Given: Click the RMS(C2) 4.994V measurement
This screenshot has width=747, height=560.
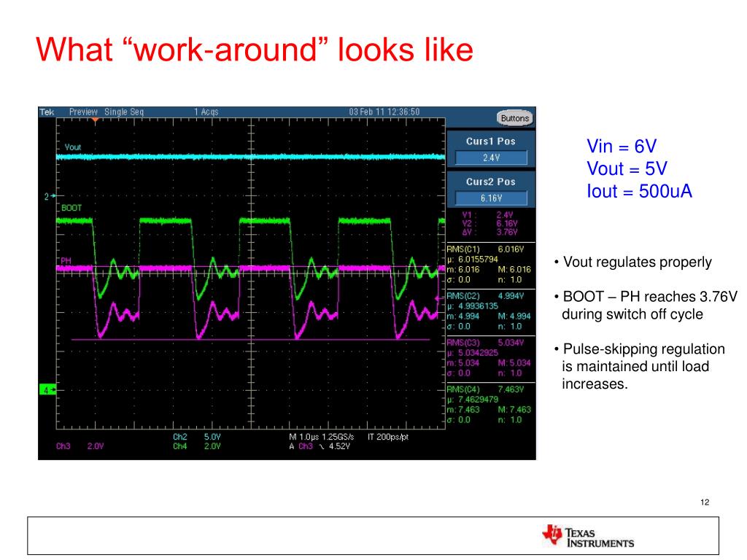Looking at the screenshot, I should (485, 296).
